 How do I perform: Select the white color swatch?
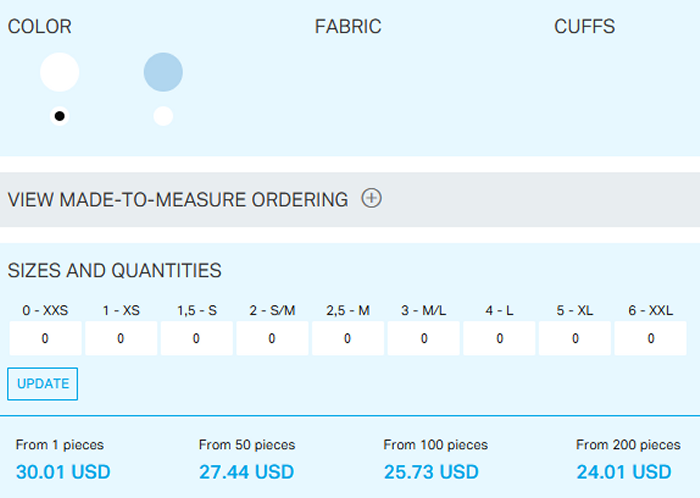point(60,72)
